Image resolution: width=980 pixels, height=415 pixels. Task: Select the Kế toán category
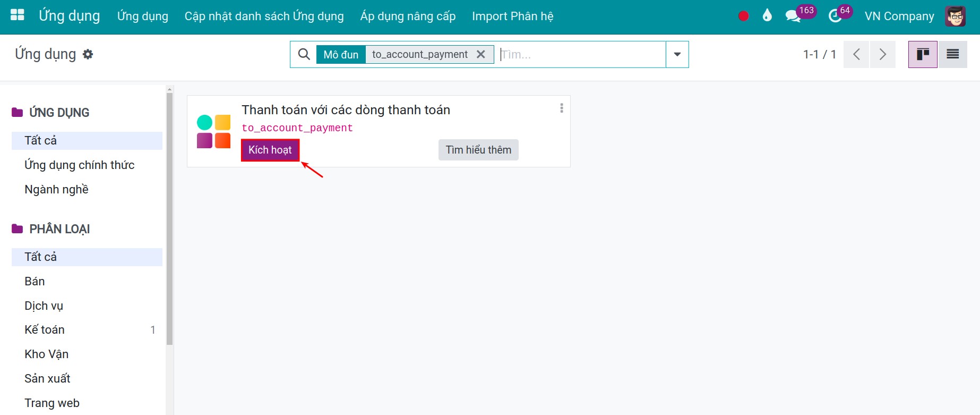pos(87,329)
